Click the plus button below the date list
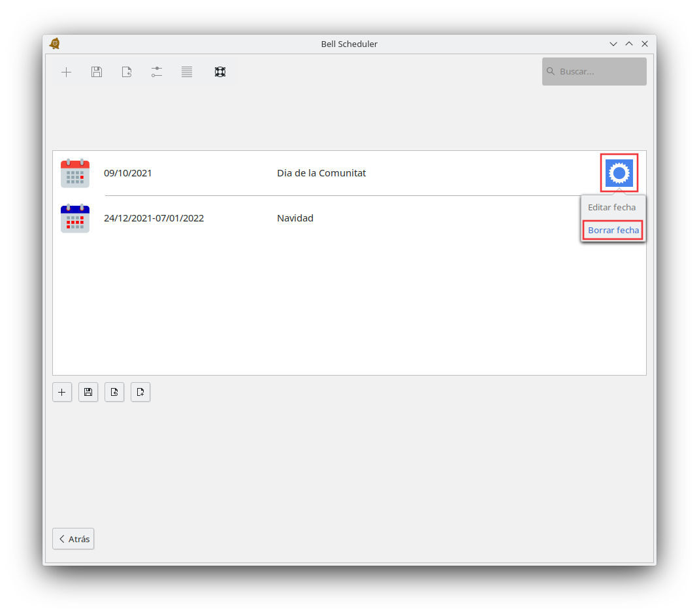 pos(62,392)
